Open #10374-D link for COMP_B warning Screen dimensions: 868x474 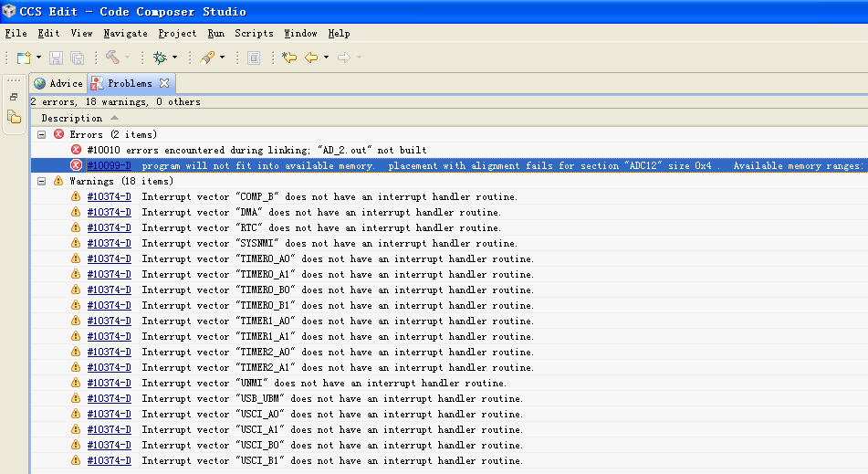[109, 196]
